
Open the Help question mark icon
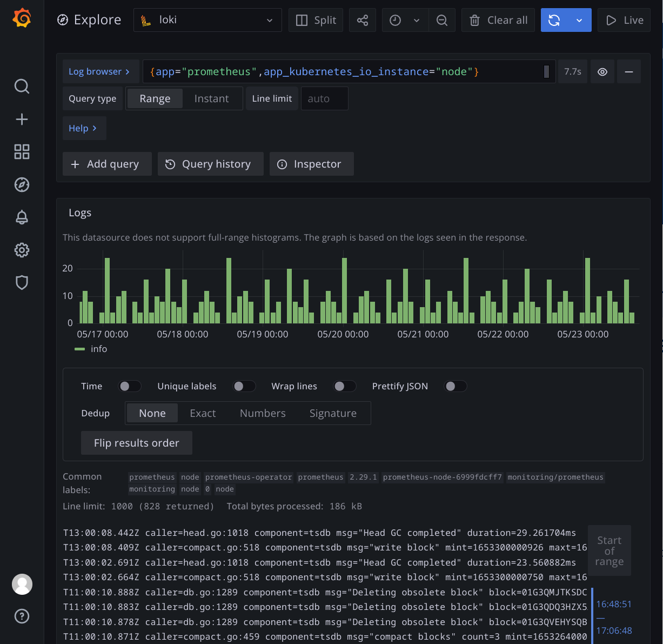[22, 616]
